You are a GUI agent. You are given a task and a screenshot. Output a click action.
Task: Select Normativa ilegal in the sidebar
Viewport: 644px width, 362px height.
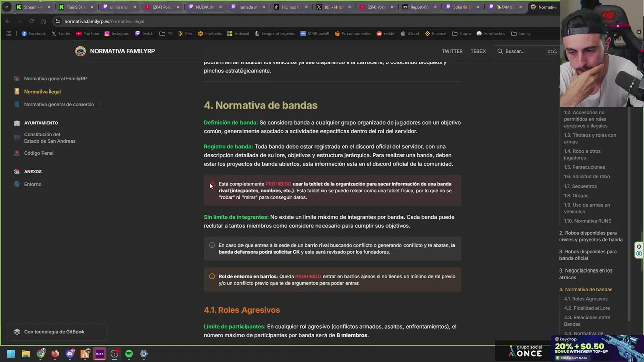tap(42, 92)
